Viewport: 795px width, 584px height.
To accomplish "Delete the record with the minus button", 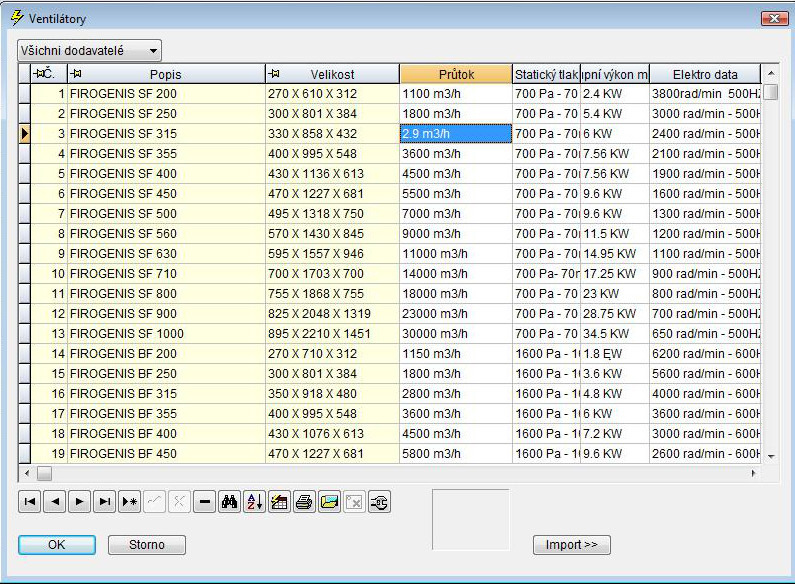I will (204, 502).
